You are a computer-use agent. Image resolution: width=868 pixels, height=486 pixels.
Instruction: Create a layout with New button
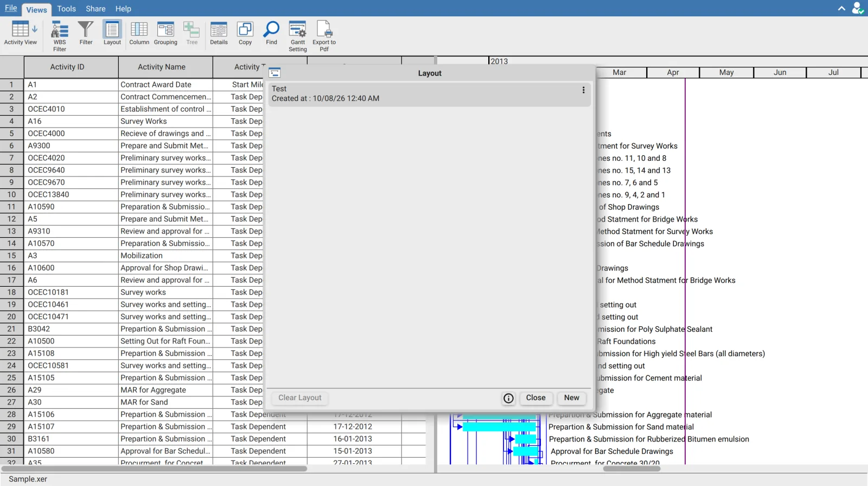pos(571,398)
